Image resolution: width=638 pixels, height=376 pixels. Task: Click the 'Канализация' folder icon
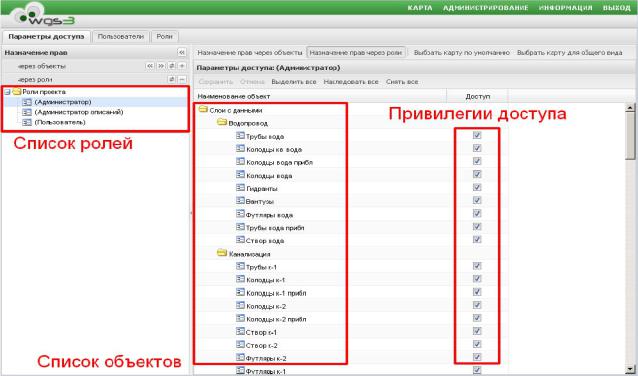222,253
